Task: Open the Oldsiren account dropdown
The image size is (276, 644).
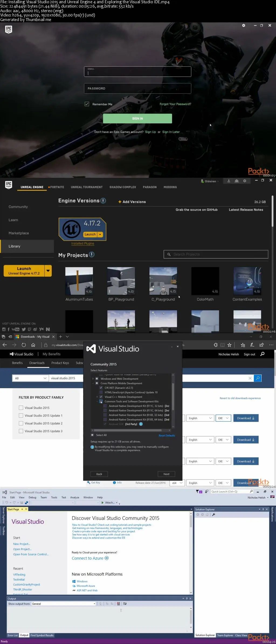Action: pyautogui.click(x=210, y=181)
